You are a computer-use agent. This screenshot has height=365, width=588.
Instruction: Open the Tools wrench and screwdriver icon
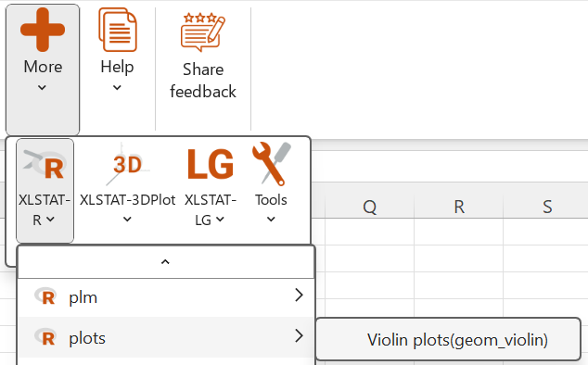tap(271, 164)
